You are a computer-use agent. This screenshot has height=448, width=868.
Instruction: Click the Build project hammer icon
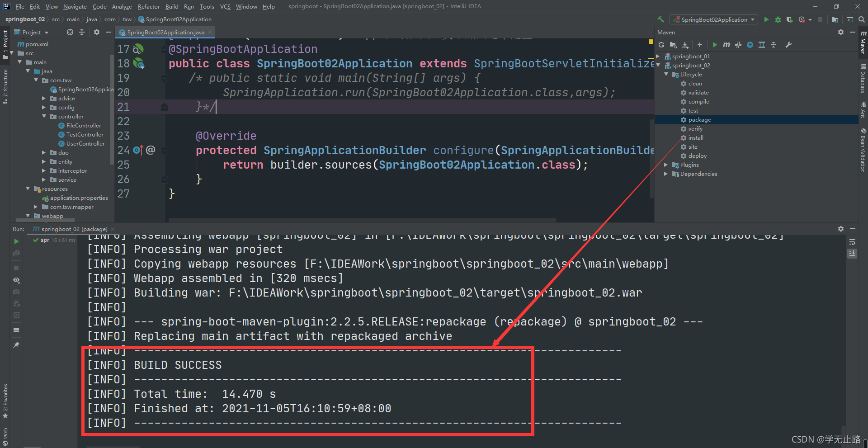click(661, 19)
